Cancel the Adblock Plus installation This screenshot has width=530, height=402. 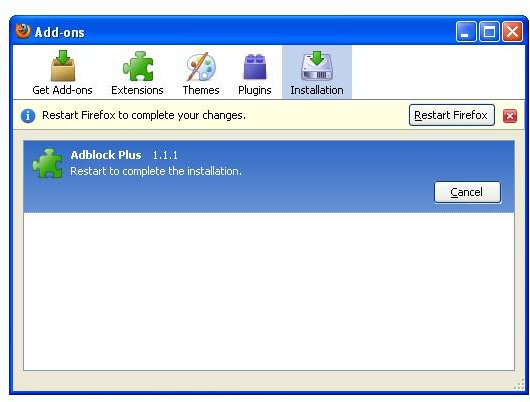(467, 192)
